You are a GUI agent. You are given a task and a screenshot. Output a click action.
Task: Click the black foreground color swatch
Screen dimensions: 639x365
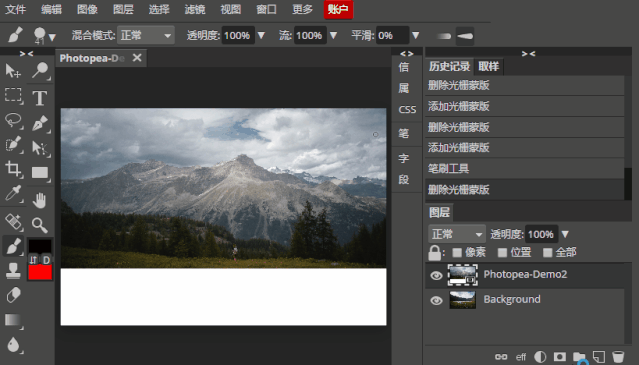point(40,246)
